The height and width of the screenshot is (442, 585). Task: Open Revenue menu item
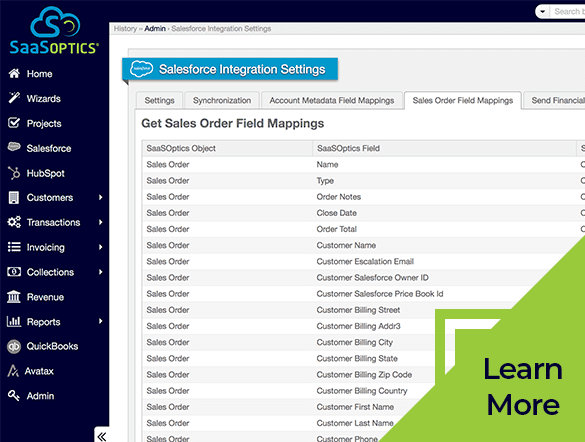point(45,297)
